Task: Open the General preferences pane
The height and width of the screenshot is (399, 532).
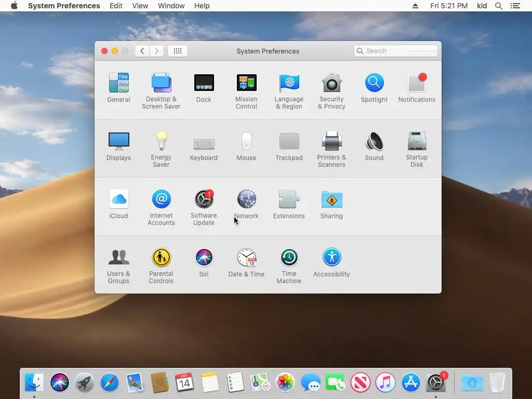Action: (118, 87)
